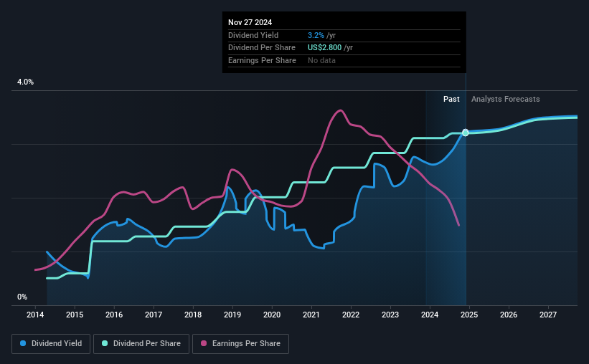The image size is (589, 364).
Task: Click the 2016 x-axis label
Action: (114, 315)
